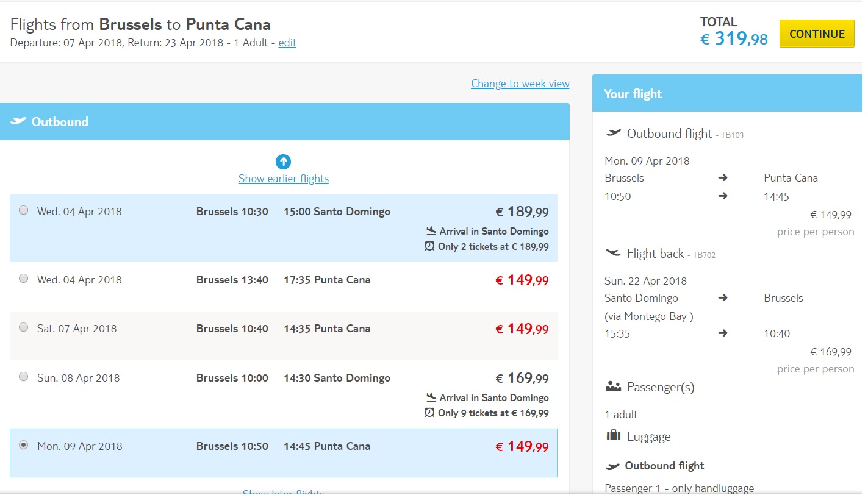Image resolution: width=868 pixels, height=495 pixels.
Task: Click the arrival plane icon on the Sun. 08 Apr row
Action: point(431,397)
